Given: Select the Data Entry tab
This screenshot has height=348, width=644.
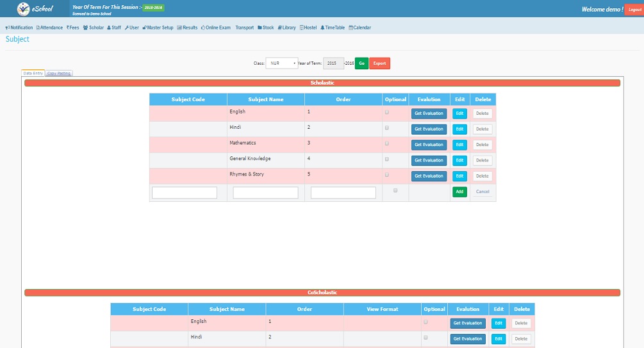Looking at the screenshot, I should 33,73.
